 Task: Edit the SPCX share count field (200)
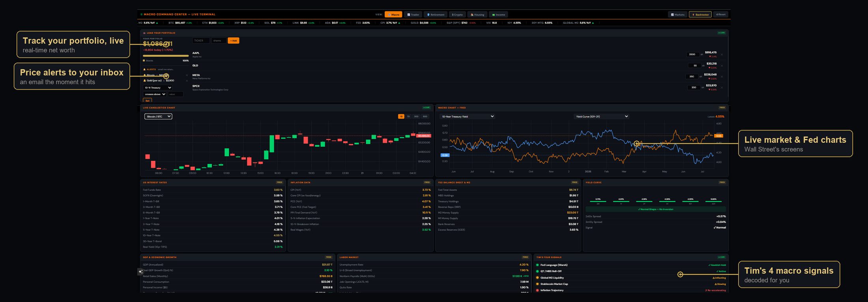click(x=694, y=88)
